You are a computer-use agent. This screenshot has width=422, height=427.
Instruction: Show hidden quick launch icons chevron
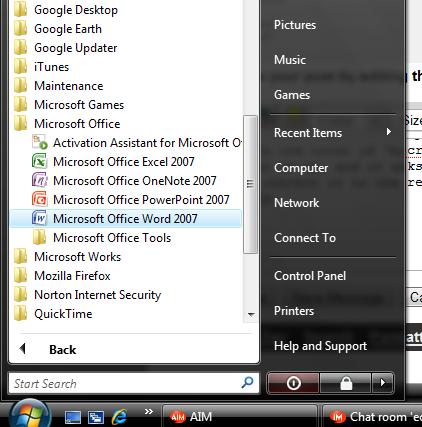149,411
